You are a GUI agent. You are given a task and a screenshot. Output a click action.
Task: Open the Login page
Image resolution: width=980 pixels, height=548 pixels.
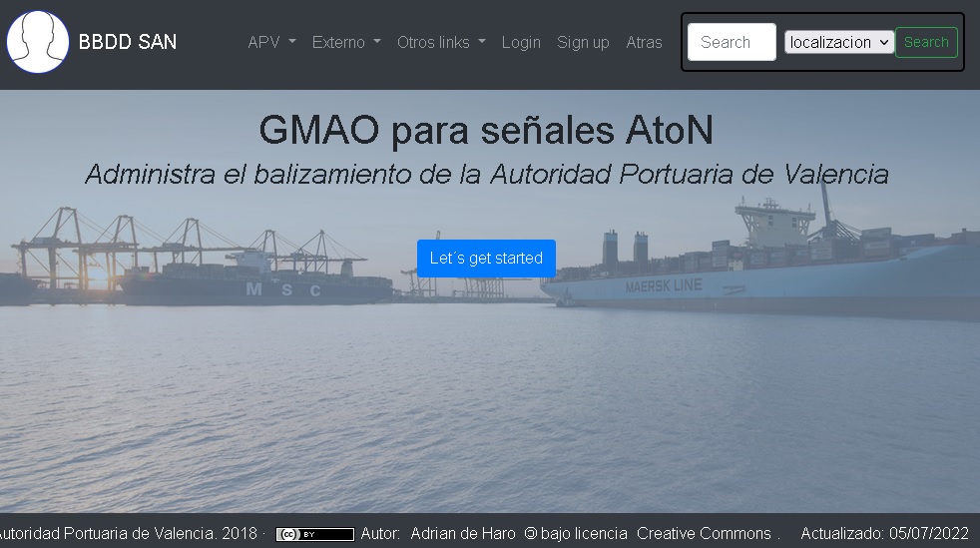pos(521,42)
